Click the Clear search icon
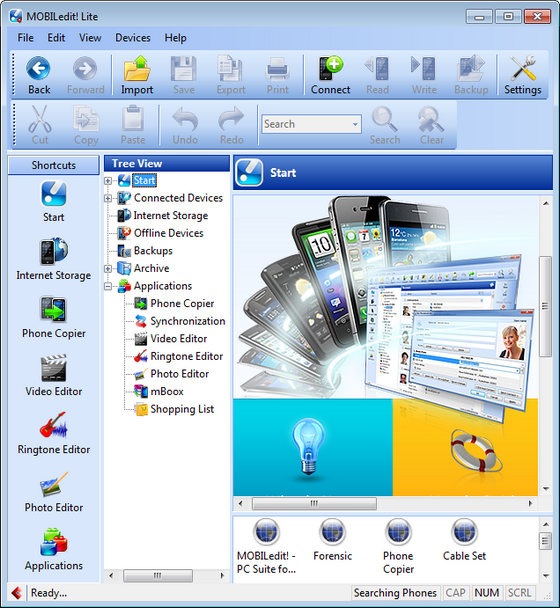Image resolution: width=560 pixels, height=608 pixels. pyautogui.click(x=430, y=119)
